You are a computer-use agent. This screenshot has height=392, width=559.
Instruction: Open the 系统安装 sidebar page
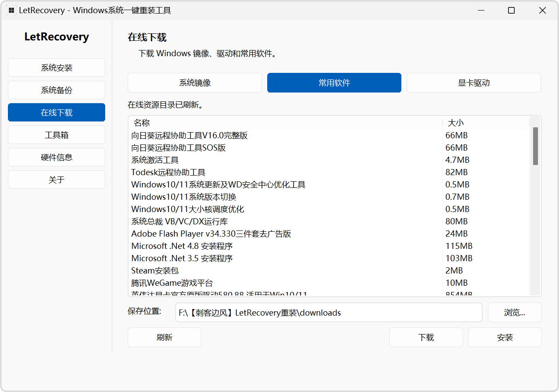coord(57,68)
